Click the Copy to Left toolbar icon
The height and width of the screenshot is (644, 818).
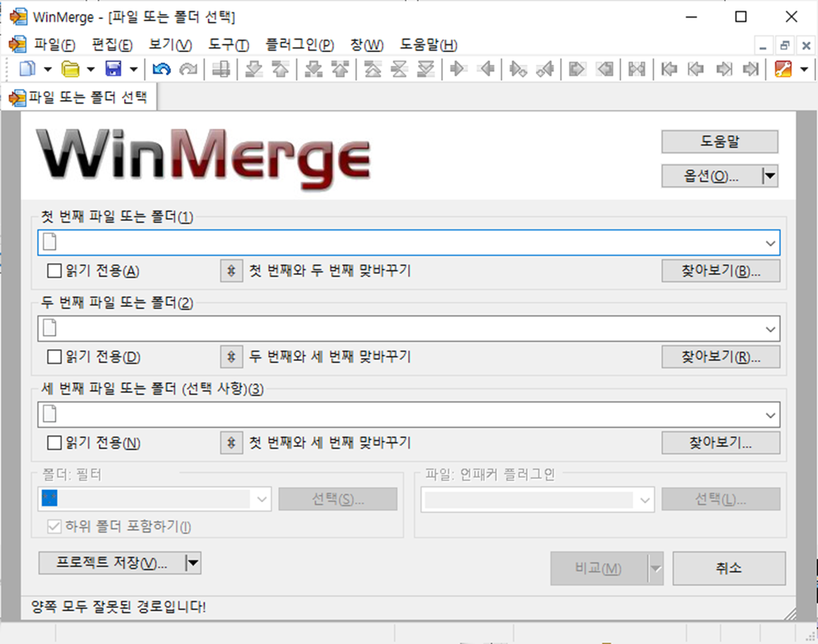pyautogui.click(x=487, y=69)
